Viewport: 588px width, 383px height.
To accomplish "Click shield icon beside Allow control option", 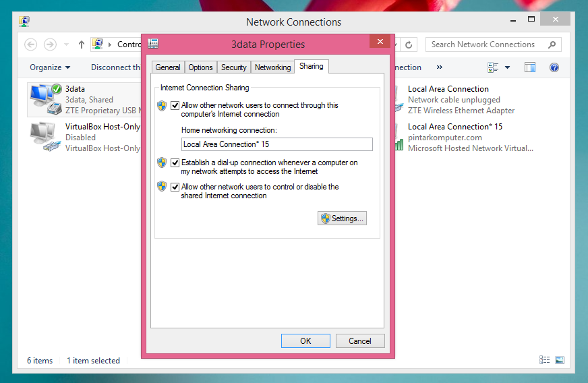I will (162, 186).
